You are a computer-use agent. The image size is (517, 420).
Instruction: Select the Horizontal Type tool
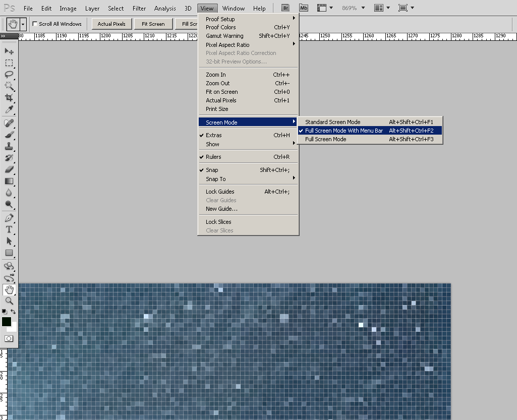(x=9, y=229)
